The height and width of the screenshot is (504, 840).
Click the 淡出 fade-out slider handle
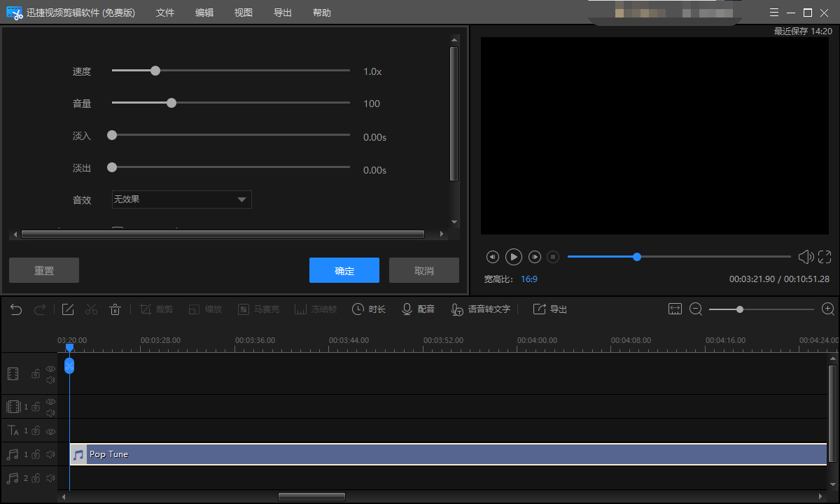[x=112, y=167]
